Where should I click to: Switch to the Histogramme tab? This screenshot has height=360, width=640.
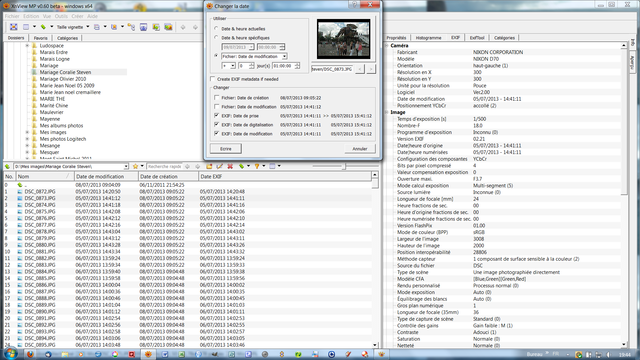coord(428,38)
